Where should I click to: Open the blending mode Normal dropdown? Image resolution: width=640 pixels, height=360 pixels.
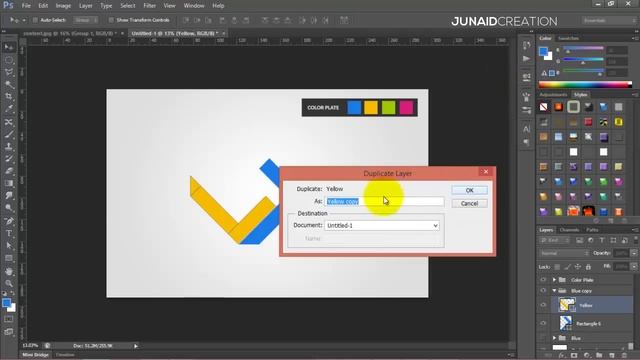(x=564, y=253)
